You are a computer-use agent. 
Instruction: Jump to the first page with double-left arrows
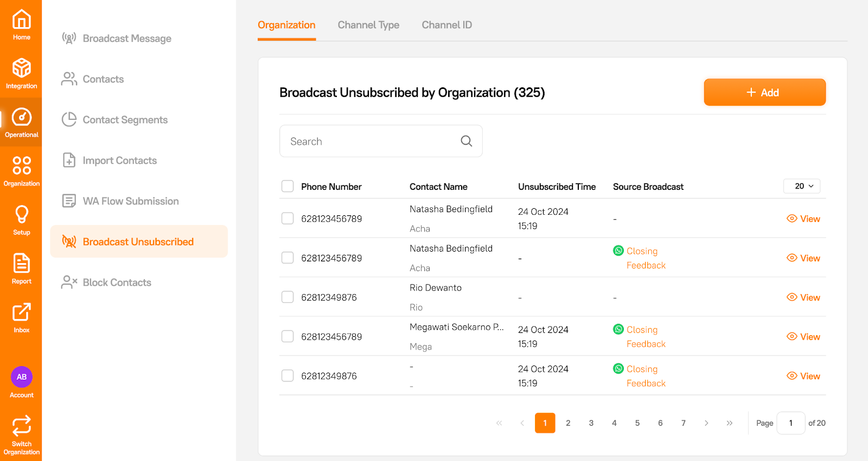click(499, 423)
